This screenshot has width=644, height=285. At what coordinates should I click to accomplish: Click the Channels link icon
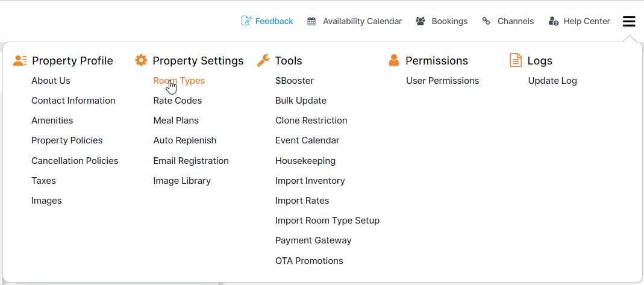tap(486, 21)
